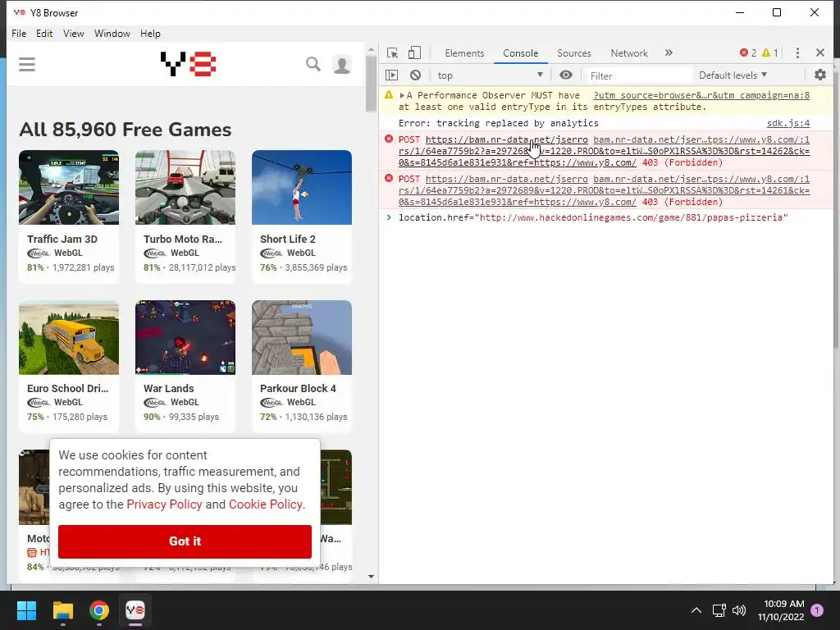This screenshot has width=840, height=630.
Task: Open the second POST bam.nr-data.net URL
Action: point(506,179)
